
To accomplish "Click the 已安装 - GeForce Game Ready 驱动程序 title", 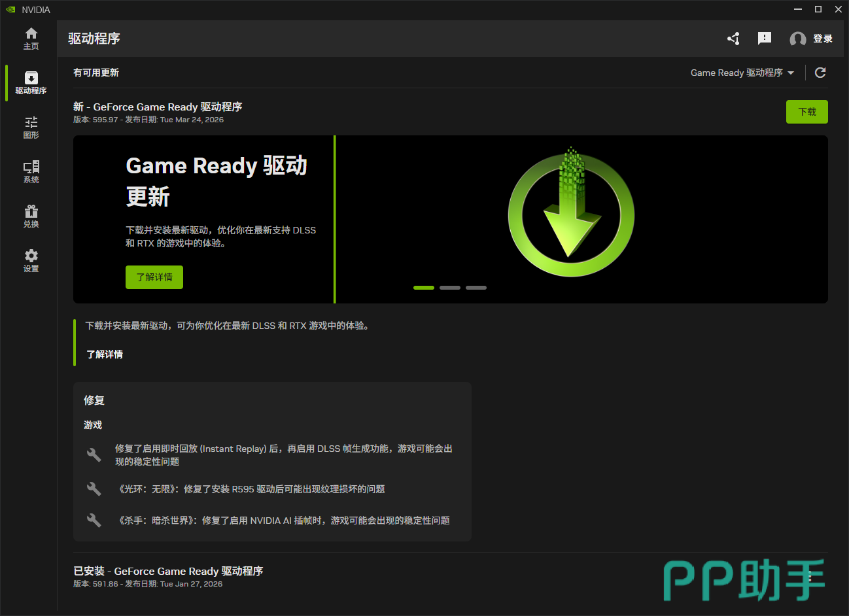I will [x=168, y=571].
